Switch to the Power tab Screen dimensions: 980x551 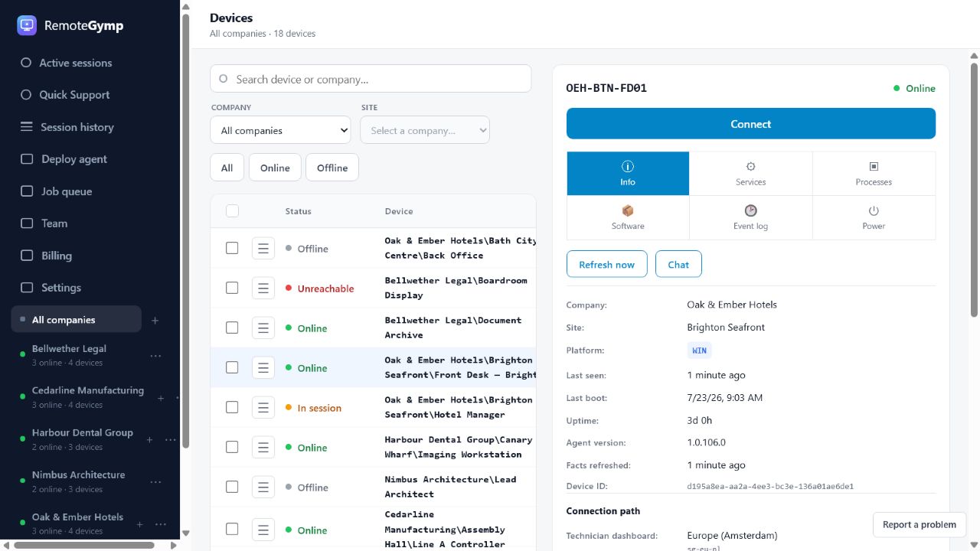[874, 217]
